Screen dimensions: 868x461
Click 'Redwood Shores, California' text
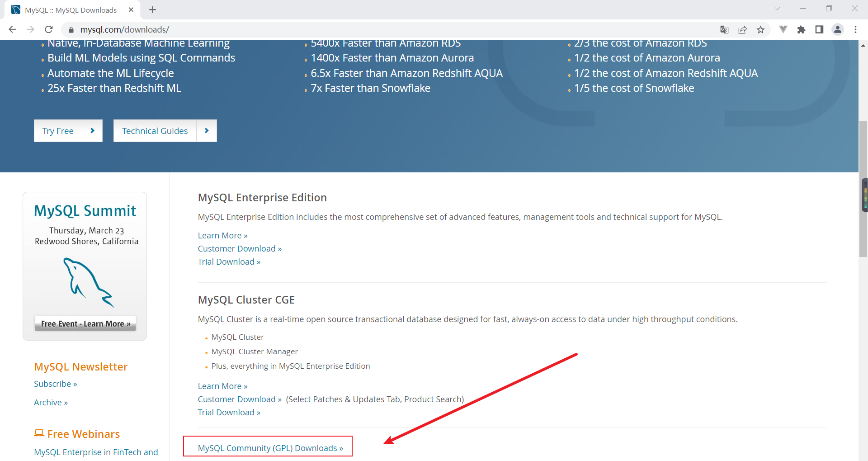[87, 242]
